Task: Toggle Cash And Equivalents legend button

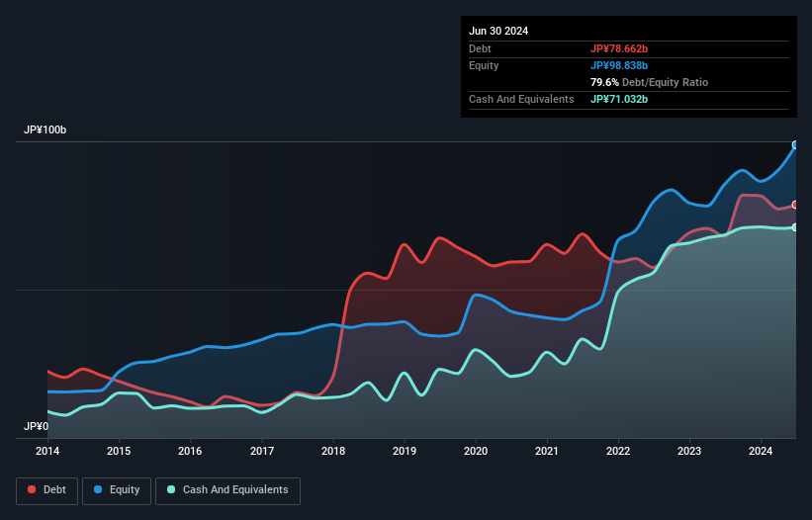Action: (227, 490)
